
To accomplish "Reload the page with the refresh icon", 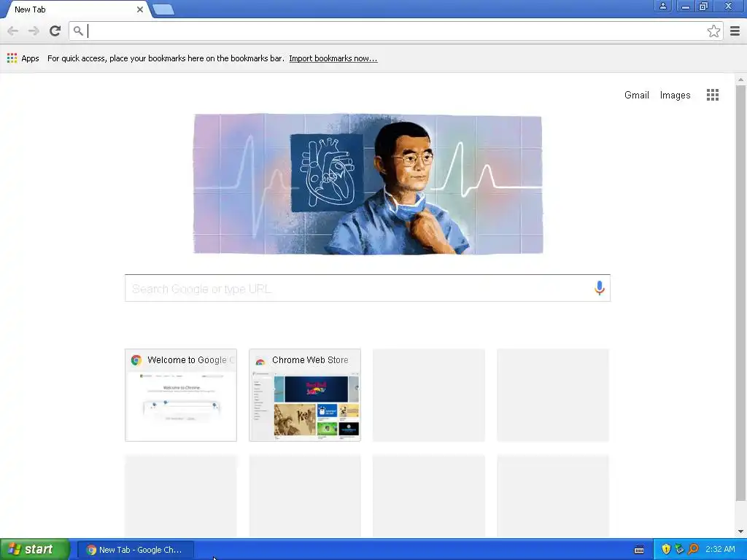I will pos(55,31).
